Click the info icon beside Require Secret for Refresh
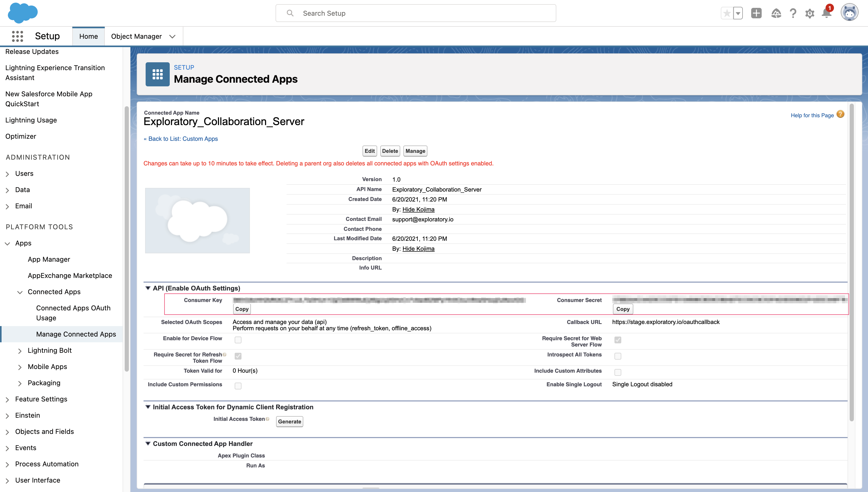The width and height of the screenshot is (868, 492). [224, 354]
